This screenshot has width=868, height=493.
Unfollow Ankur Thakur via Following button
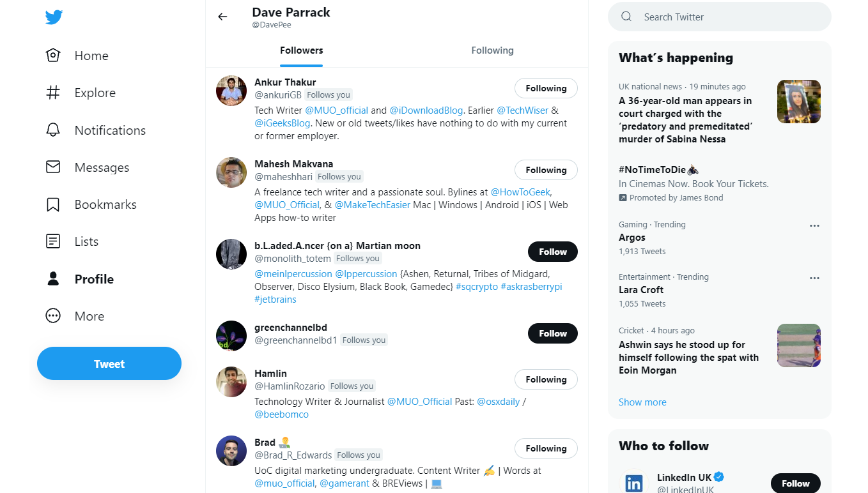(x=546, y=88)
